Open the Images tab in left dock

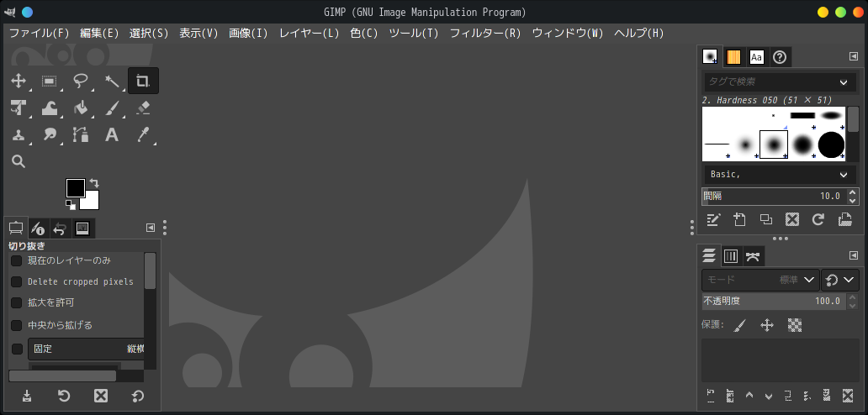[82, 228]
